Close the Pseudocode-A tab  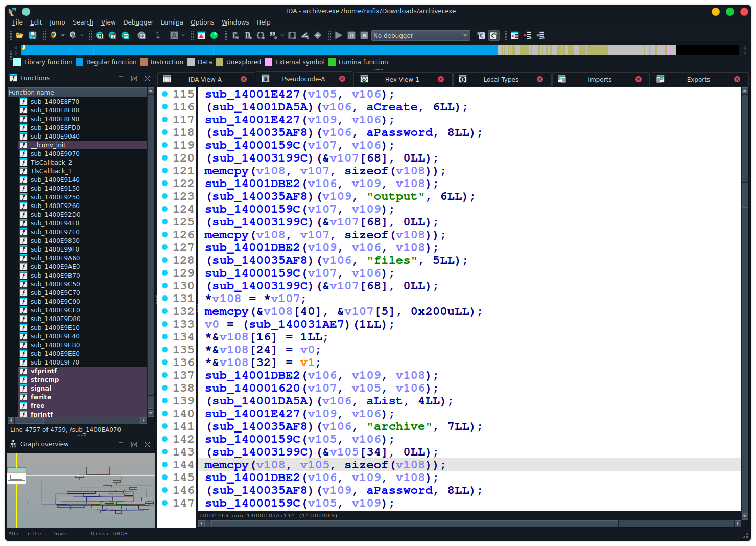tap(342, 79)
